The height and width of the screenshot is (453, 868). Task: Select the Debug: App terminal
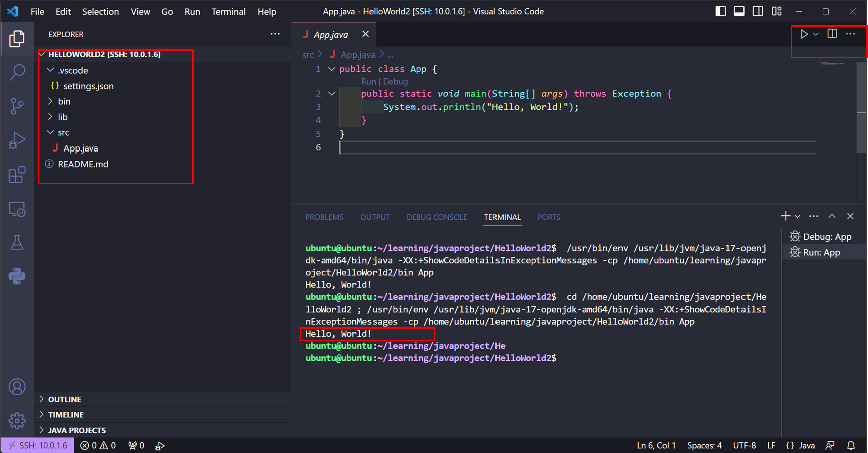(x=824, y=237)
